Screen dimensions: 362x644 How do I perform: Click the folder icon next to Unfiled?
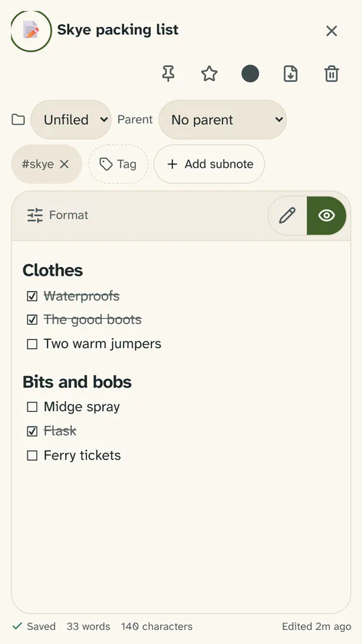(18, 120)
